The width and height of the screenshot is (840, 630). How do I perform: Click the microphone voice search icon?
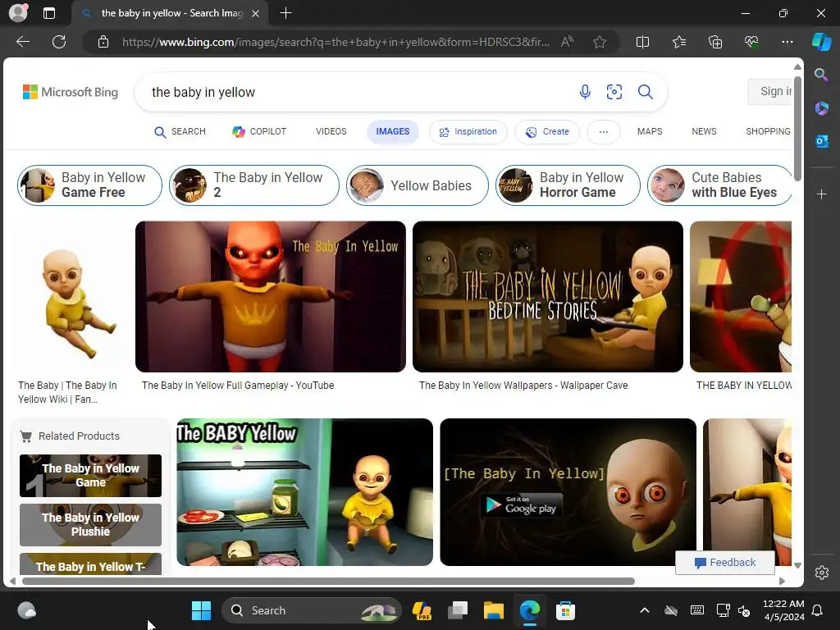585,92
